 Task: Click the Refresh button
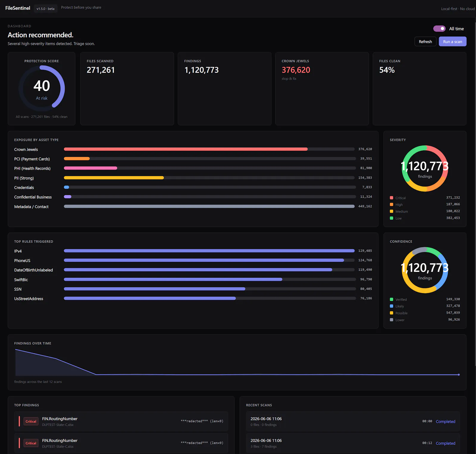coord(425,42)
